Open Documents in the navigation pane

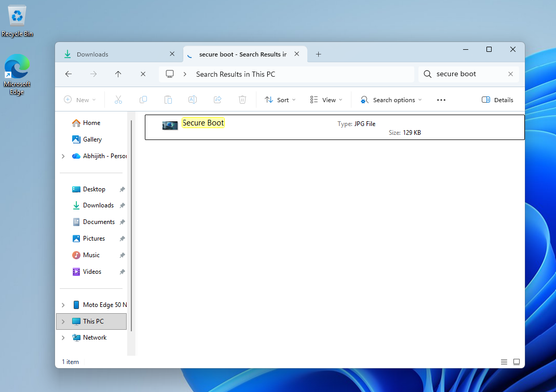click(x=93, y=222)
